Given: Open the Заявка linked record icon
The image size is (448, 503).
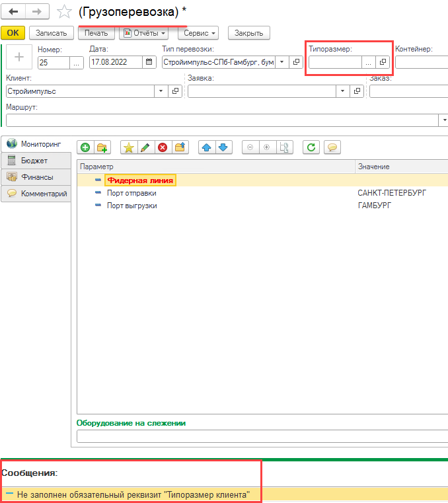Looking at the screenshot, I should [x=357, y=91].
